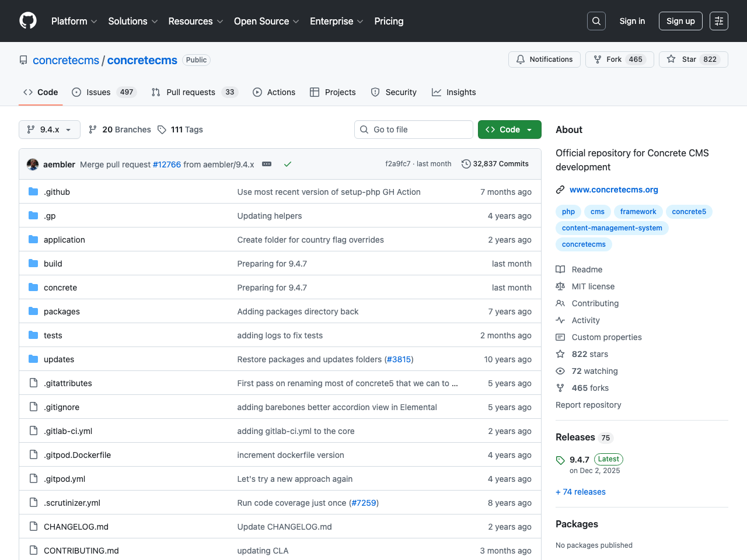Star the concretecms repository
Screen dimensions: 747x560
[693, 59]
